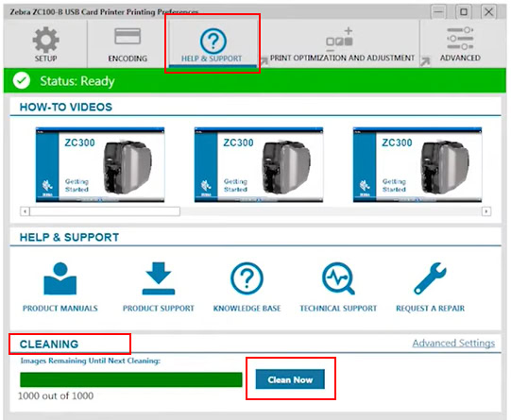Image resolution: width=511 pixels, height=420 pixels.
Task: Click the how-to videos horizontal scrollbar thumb
Action: (x=105, y=211)
